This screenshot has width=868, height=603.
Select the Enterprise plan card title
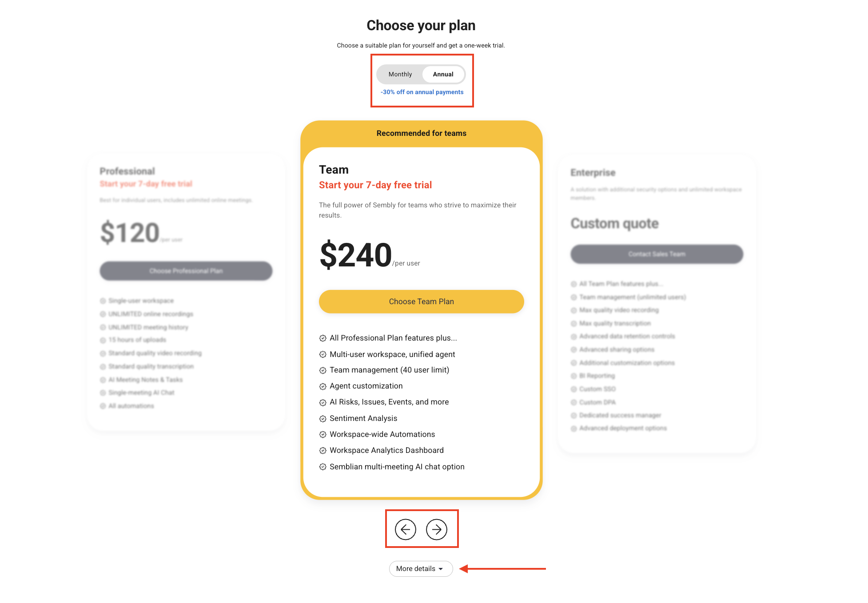coord(593,173)
